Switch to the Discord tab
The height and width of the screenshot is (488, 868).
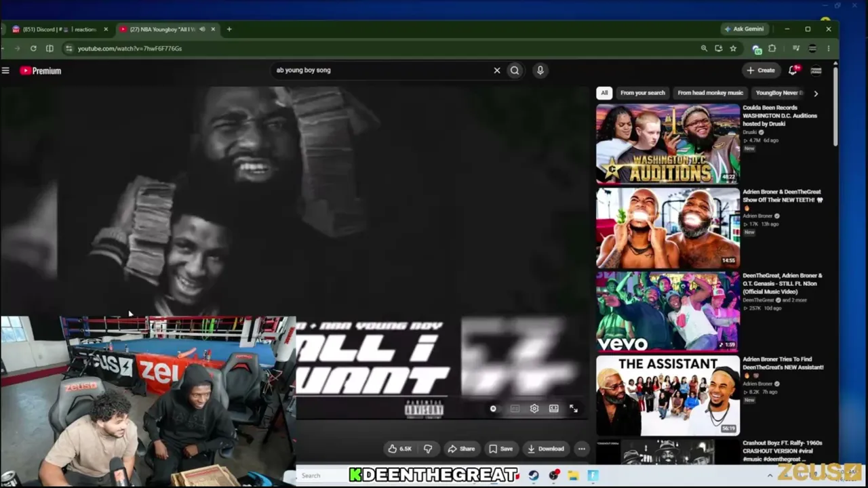tap(60, 29)
